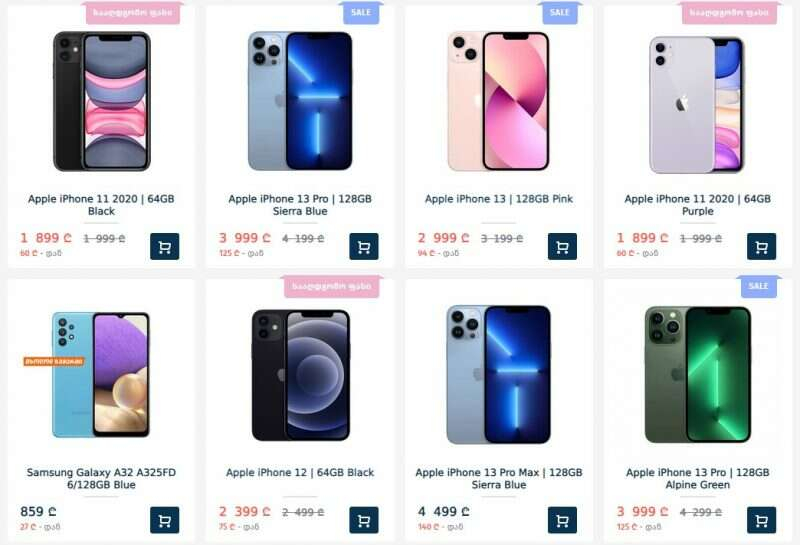Click the SALE badge on iPhone 13 Pink
Screen dimensions: 800x545
(x=559, y=13)
